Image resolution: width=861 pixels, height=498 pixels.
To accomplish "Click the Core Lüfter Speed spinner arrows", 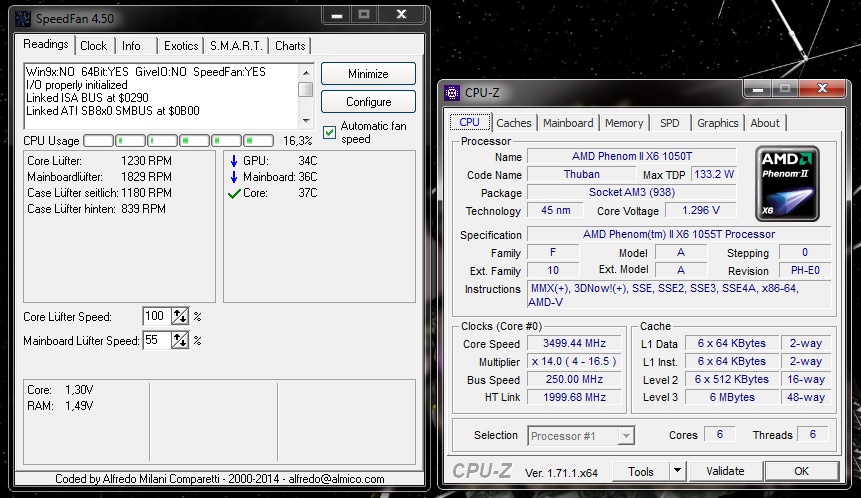I will 180,316.
